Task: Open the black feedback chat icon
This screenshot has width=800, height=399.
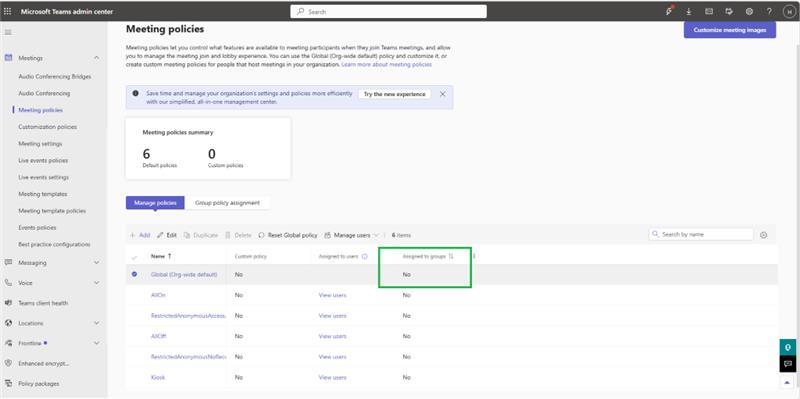Action: 788,364
